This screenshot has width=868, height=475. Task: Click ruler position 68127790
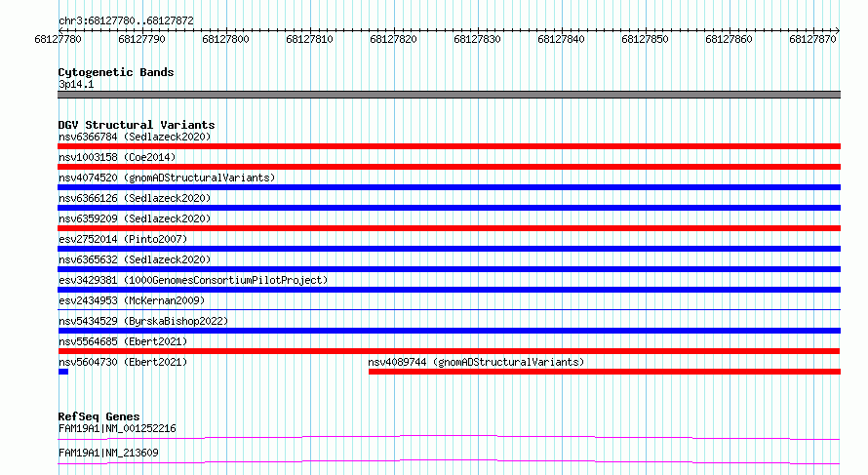(x=141, y=39)
